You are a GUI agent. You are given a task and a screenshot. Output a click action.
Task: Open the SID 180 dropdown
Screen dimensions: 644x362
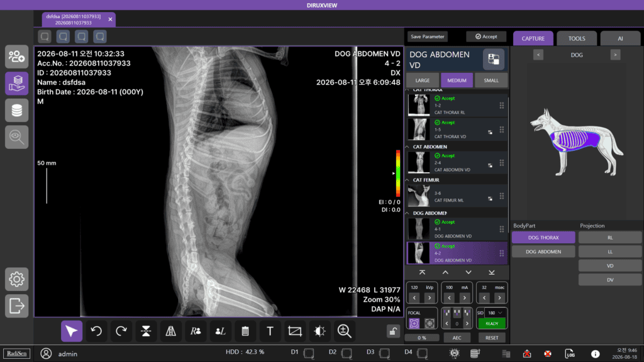point(496,313)
